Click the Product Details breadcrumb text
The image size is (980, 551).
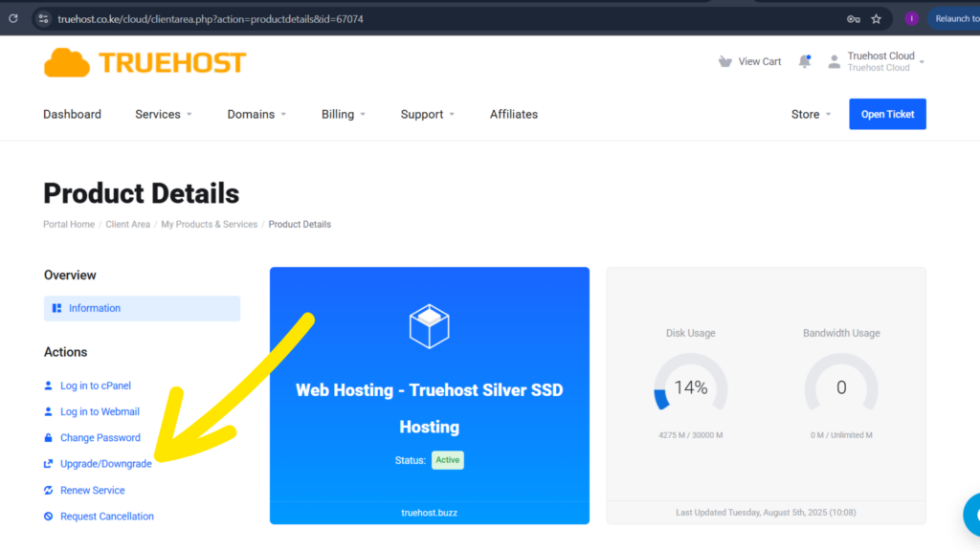click(300, 224)
